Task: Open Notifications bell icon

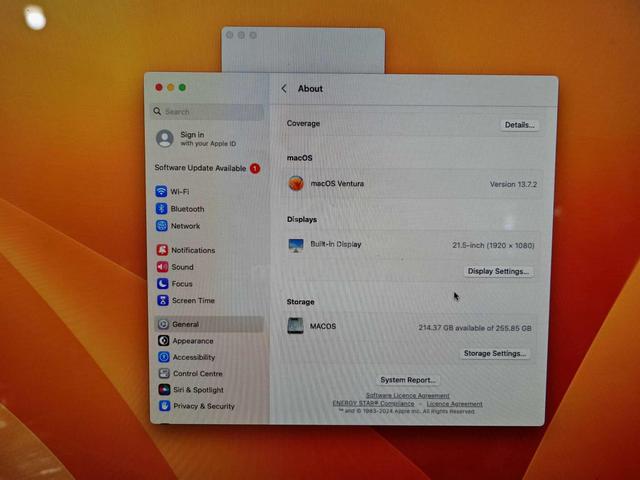Action: pos(162,250)
